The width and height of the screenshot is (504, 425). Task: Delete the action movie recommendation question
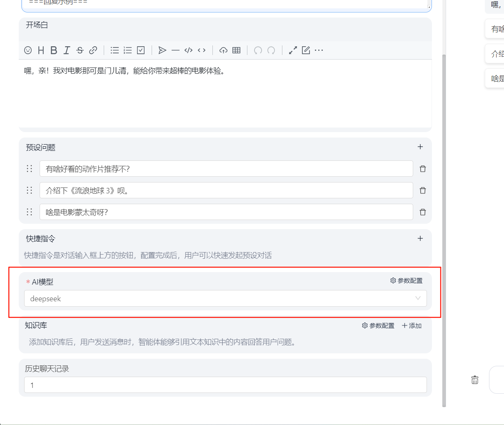(423, 169)
